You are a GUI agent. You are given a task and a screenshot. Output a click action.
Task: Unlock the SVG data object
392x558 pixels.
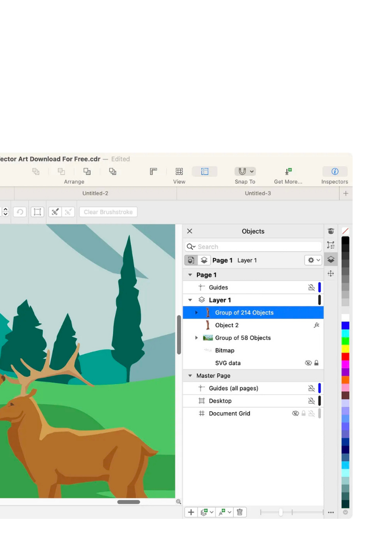pyautogui.click(x=317, y=363)
